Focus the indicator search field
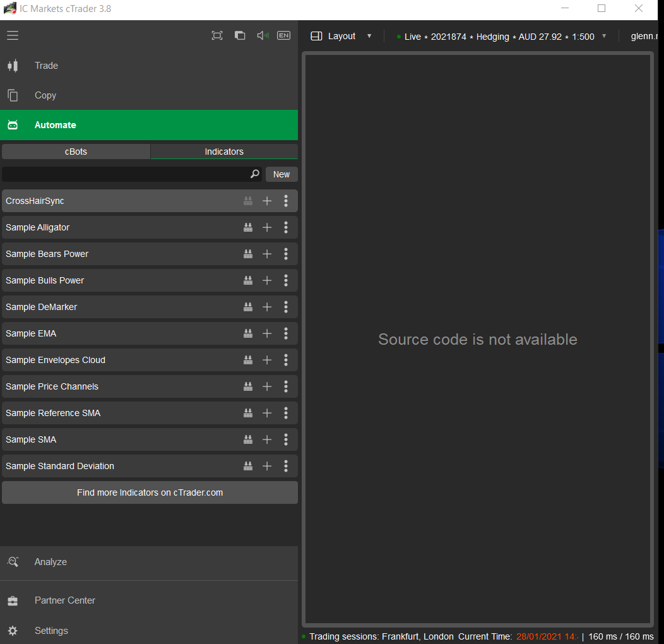Screen dimensions: 664x644 tap(132, 174)
